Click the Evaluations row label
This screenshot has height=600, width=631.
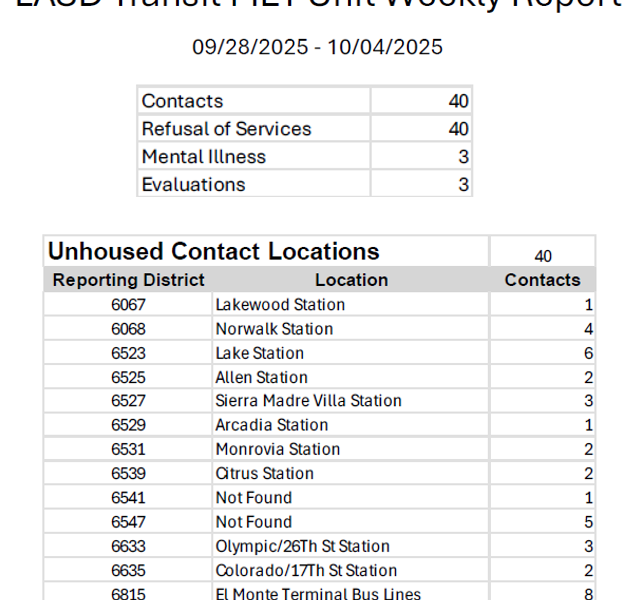pyautogui.click(x=193, y=185)
